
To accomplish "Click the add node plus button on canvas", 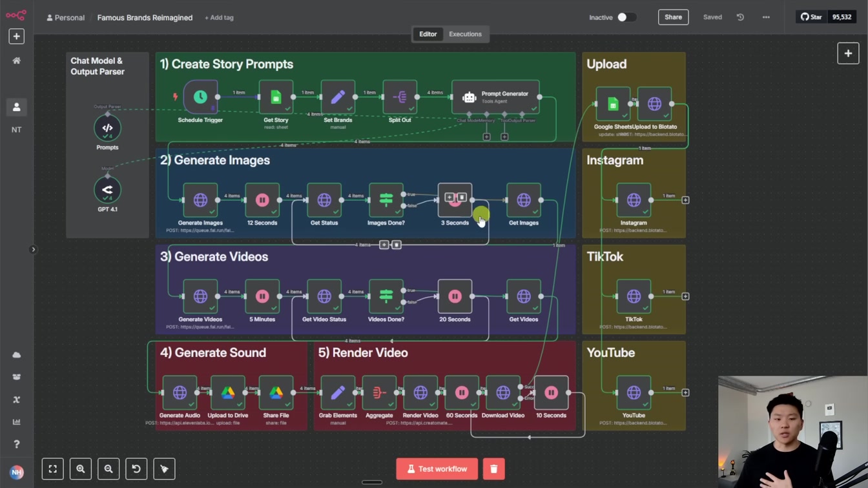I will [848, 54].
